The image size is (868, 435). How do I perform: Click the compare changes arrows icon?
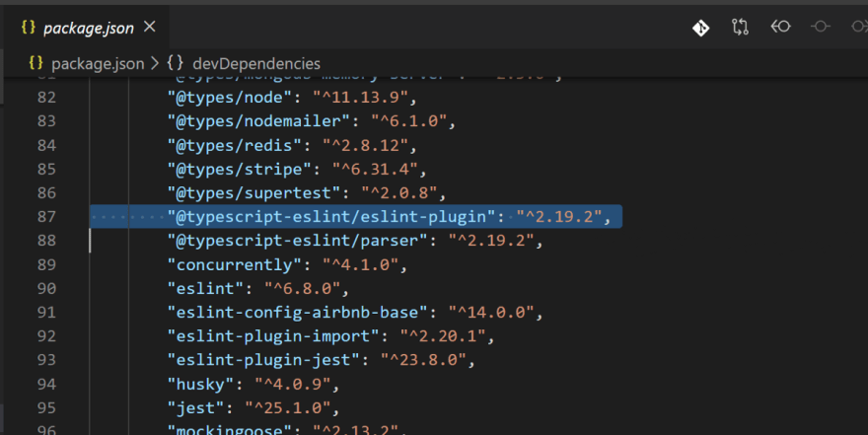(x=740, y=27)
